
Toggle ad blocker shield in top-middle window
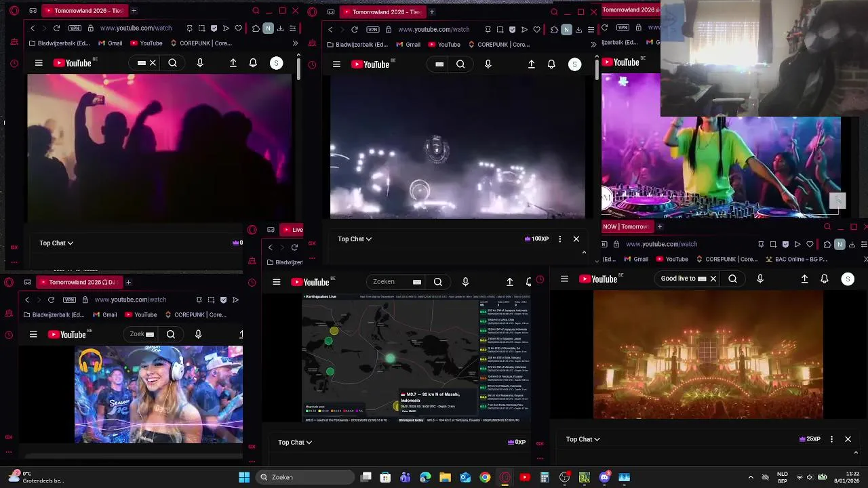tap(512, 29)
